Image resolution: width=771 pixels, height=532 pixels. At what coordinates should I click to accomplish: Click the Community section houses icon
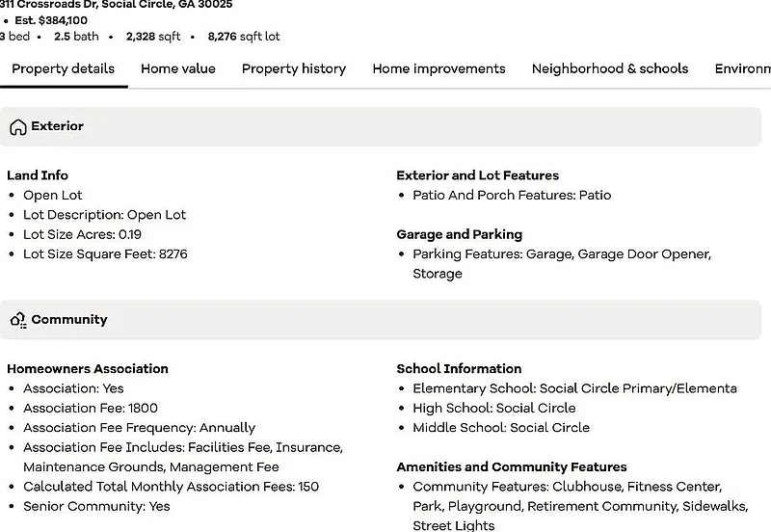17,320
